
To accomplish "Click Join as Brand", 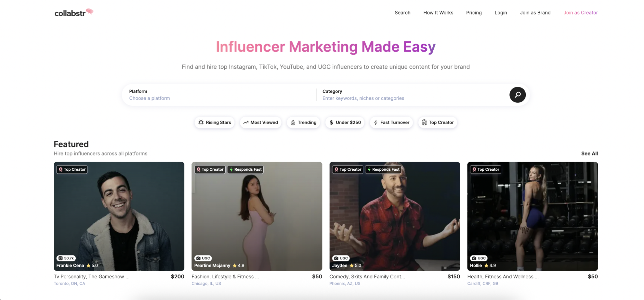I will coord(535,13).
